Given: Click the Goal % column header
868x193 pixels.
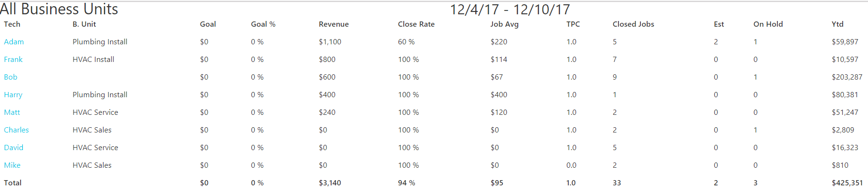Looking at the screenshot, I should [x=263, y=24].
